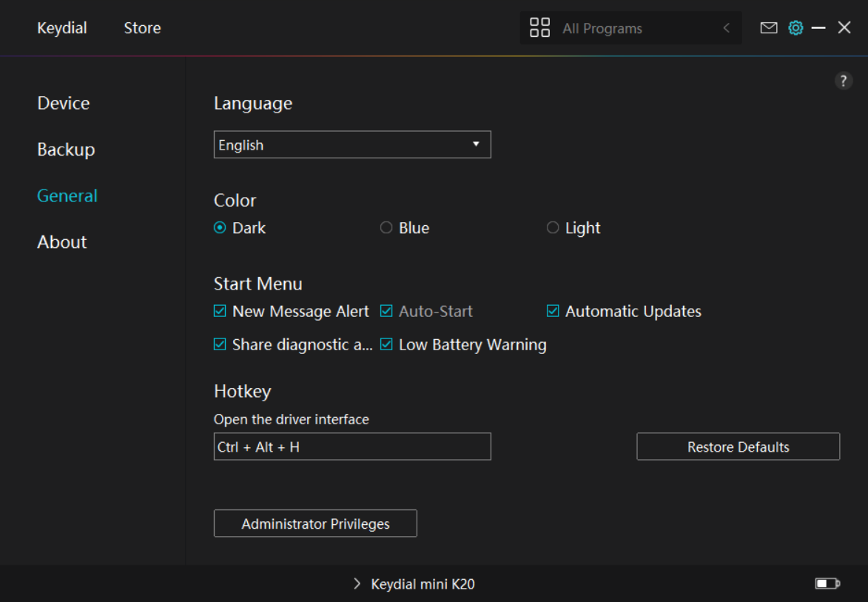The image size is (868, 602).
Task: Click the All Programs grid icon
Action: 540,28
